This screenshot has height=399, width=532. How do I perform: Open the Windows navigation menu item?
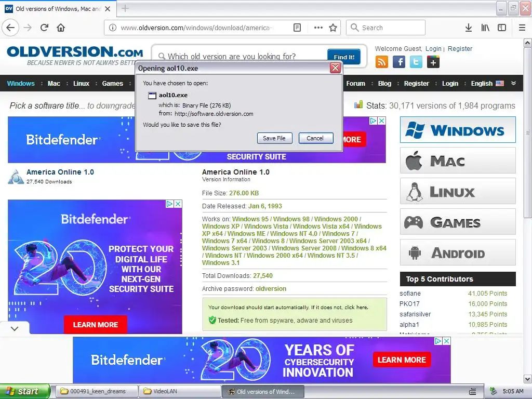(21, 84)
